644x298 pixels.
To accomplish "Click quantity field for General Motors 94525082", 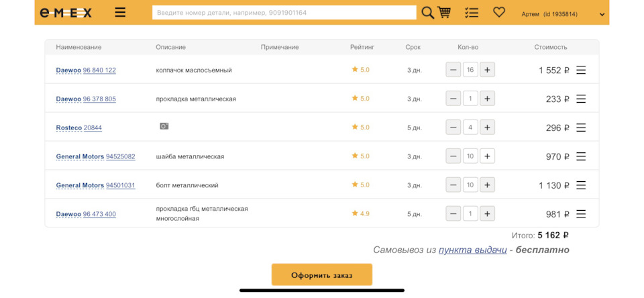I will (470, 156).
